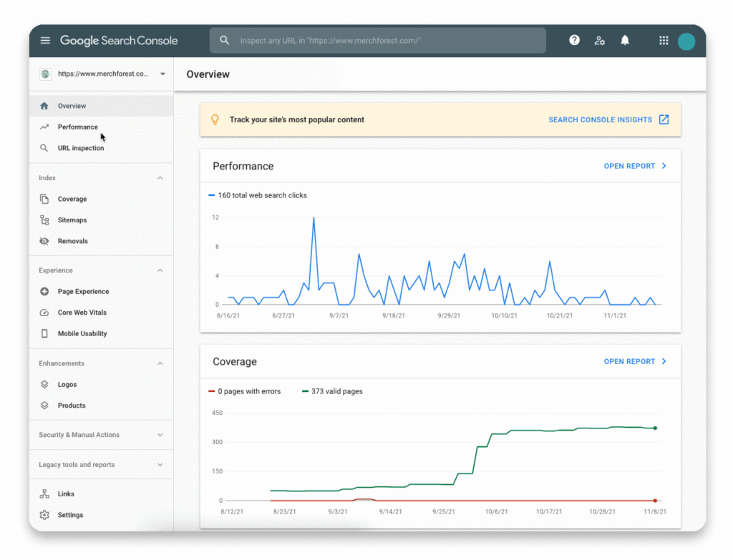The height and width of the screenshot is (560, 733).
Task: Open Settings page
Action: coord(102,515)
